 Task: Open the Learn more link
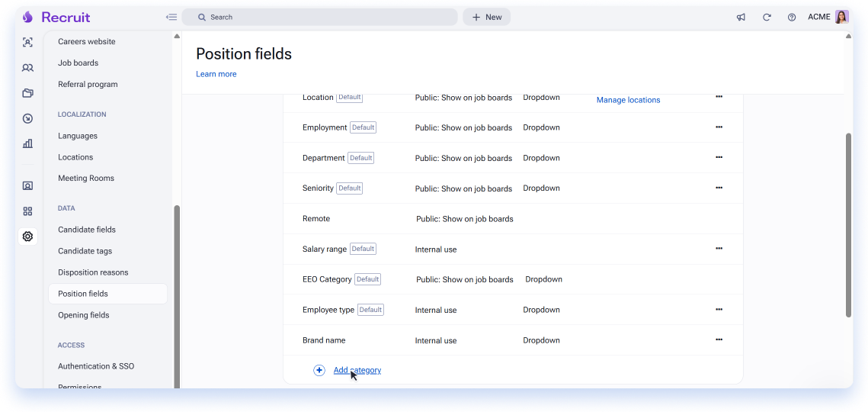click(216, 74)
